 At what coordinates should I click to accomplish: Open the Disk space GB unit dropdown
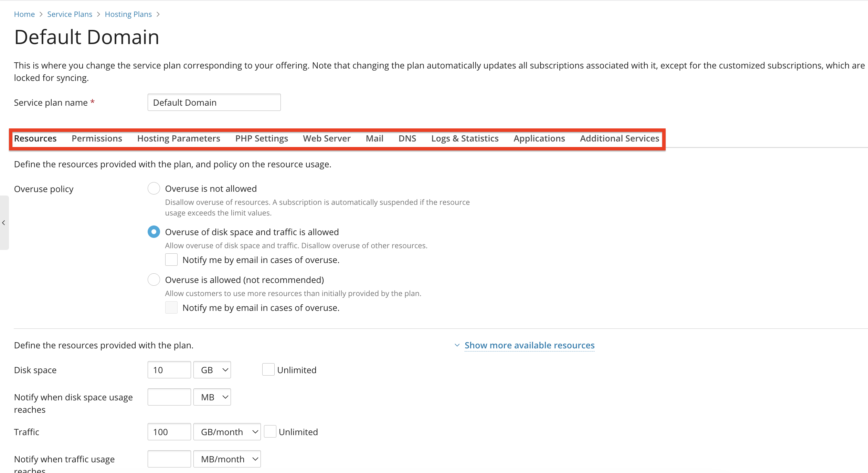[x=212, y=370]
